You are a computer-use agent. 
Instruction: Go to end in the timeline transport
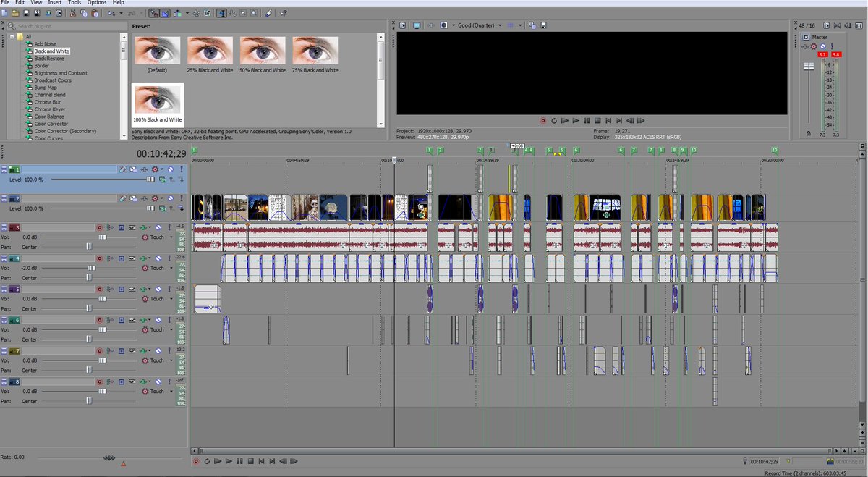272,460
